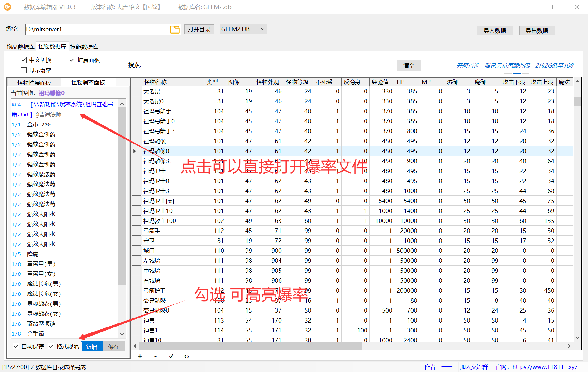Enable the 显示爆率 checkbox
Image resolution: width=588 pixels, height=372 pixels.
pos(24,70)
